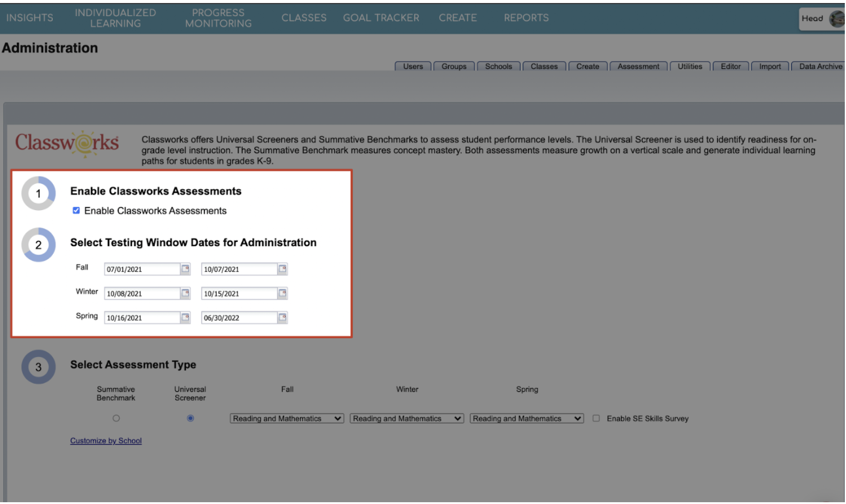Open calendar picker for Spring end date

click(283, 317)
